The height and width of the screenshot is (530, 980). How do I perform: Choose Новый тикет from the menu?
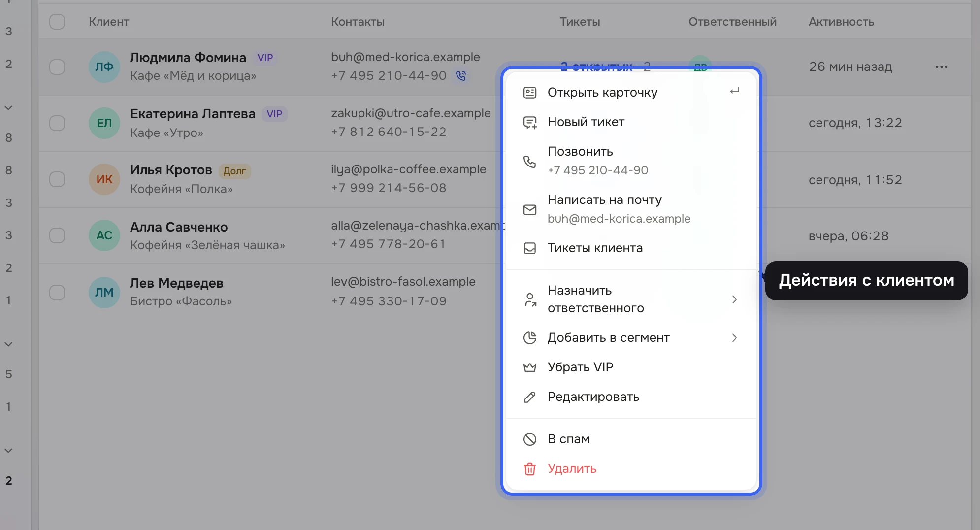(631, 122)
